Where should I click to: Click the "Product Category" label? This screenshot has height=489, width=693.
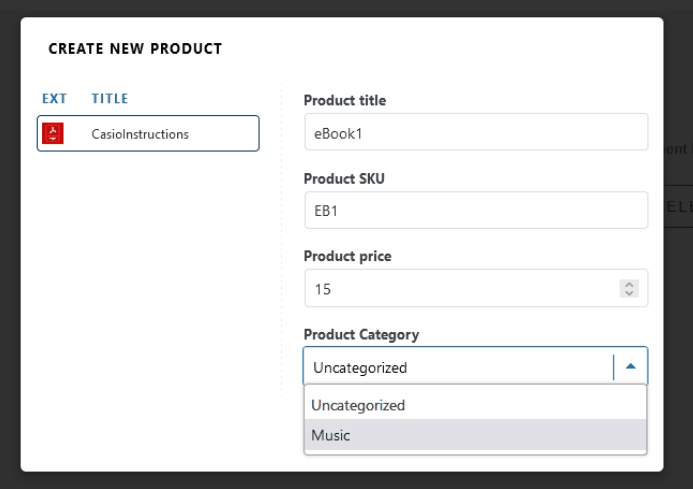click(360, 334)
